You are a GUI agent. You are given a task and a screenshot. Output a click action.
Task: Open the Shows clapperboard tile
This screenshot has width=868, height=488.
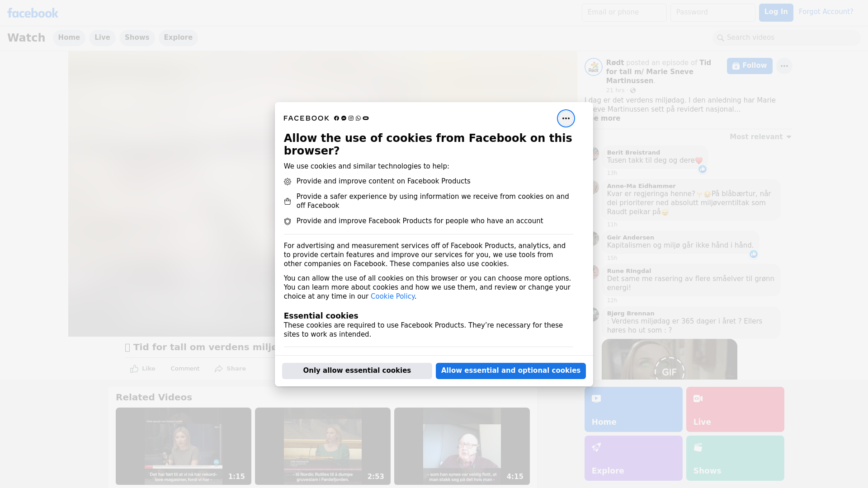click(x=735, y=458)
